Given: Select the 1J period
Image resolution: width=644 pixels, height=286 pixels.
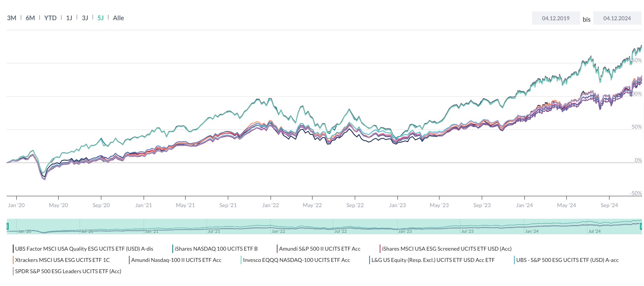Looking at the screenshot, I should point(69,17).
